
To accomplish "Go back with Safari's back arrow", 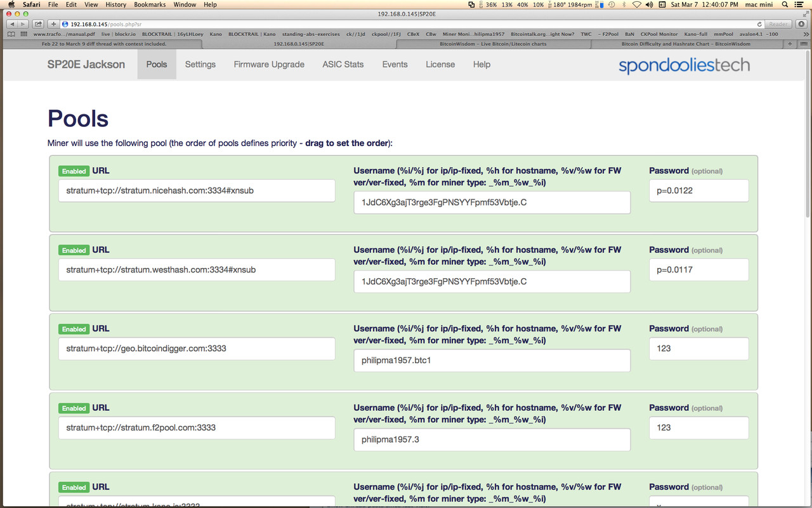I will (12, 23).
